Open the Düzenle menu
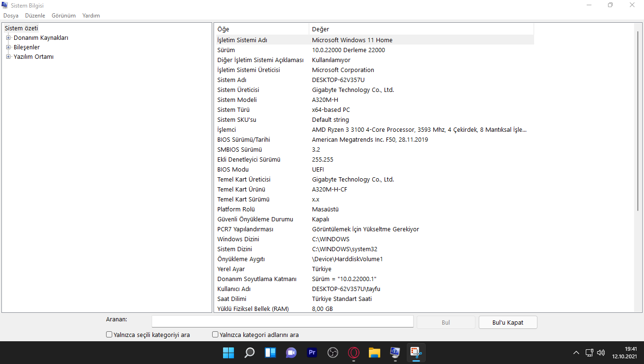Screen dimensions: 644x364 [x=35, y=16]
